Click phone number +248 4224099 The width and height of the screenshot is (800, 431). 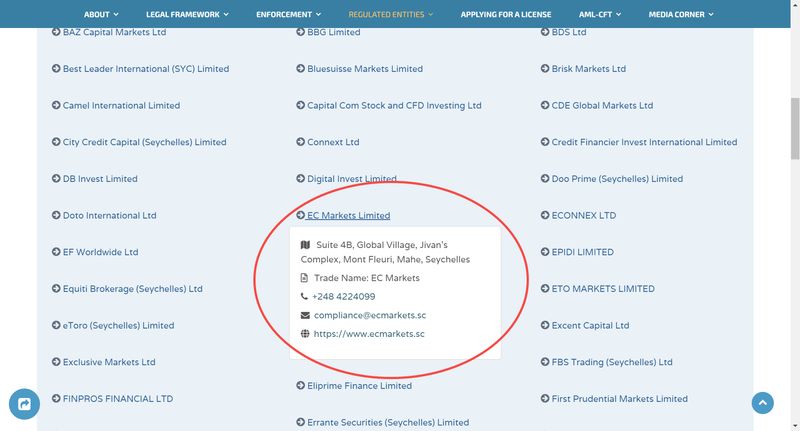pos(343,296)
